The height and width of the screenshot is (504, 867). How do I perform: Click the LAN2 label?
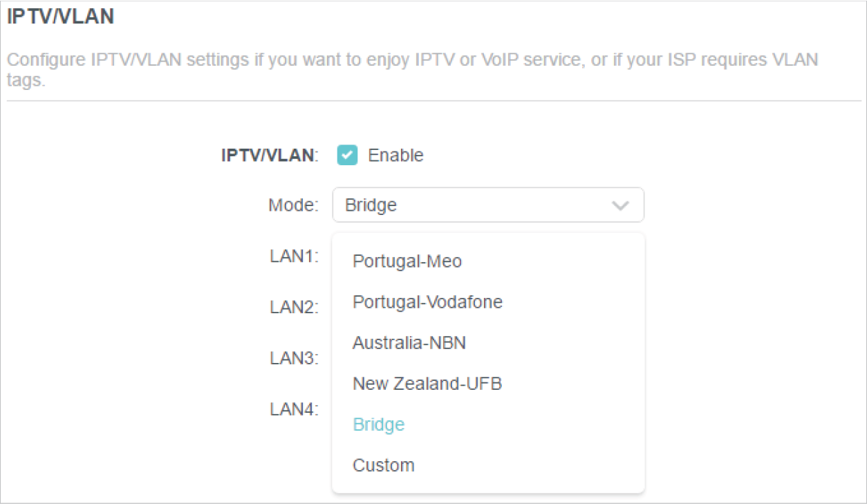pos(293,308)
